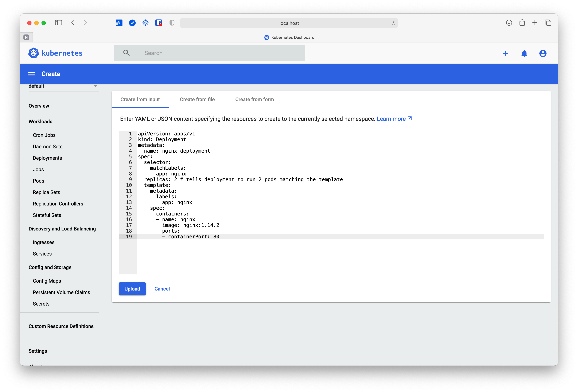578x392 pixels.
Task: Go to Secrets
Action: [x=41, y=304]
